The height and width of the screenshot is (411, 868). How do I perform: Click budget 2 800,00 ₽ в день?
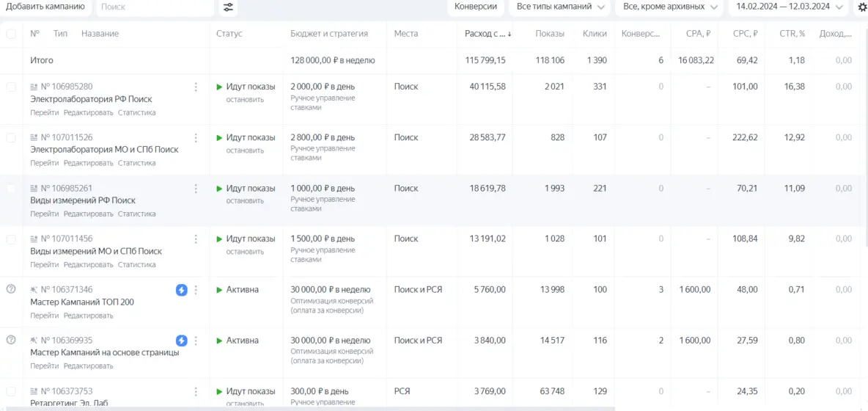[323, 137]
